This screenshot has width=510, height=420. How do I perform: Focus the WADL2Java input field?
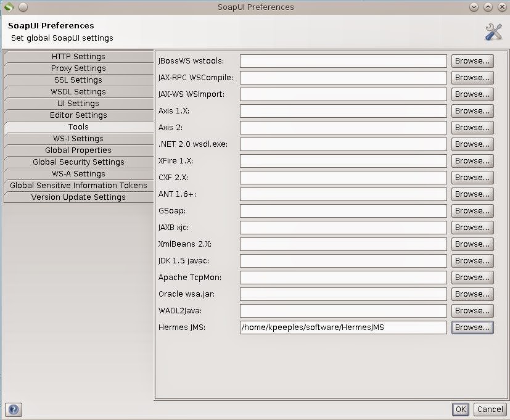[343, 311]
